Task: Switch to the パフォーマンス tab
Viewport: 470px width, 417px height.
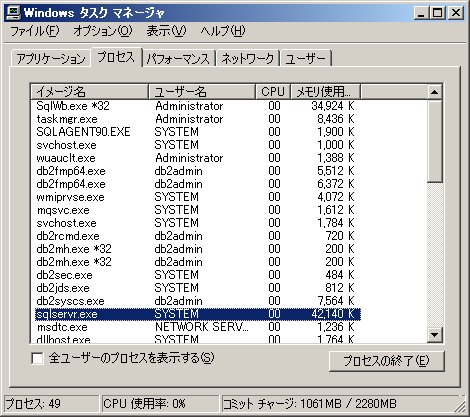Action: click(x=178, y=58)
